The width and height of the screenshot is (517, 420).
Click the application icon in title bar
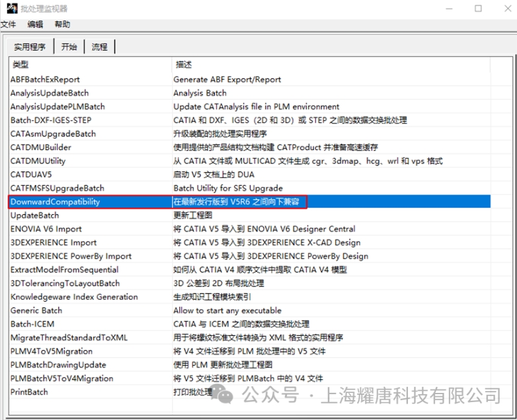(12, 8)
